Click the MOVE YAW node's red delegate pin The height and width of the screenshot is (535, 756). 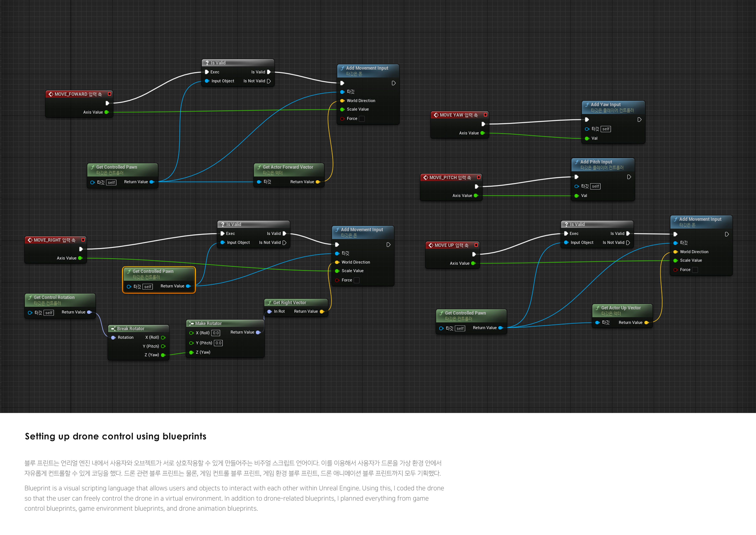pos(485,115)
